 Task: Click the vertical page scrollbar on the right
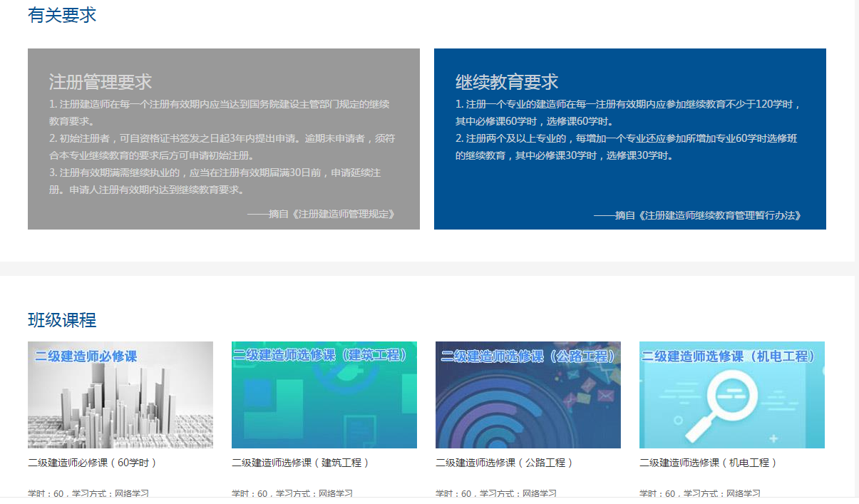(x=857, y=250)
